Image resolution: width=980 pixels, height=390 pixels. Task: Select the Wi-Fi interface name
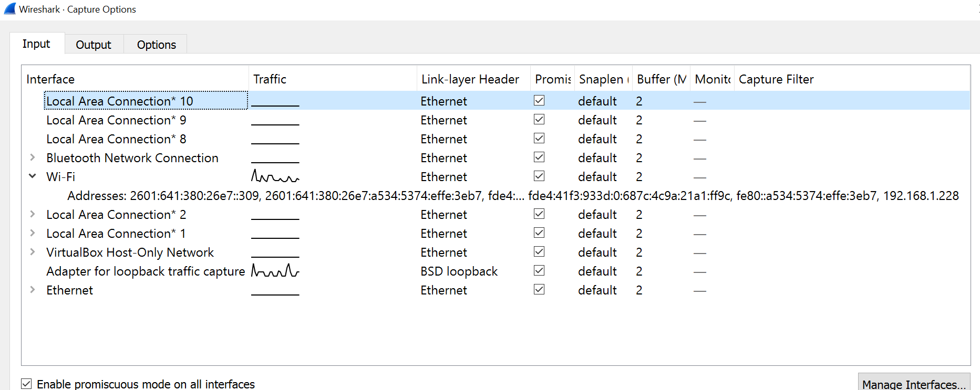click(x=61, y=176)
